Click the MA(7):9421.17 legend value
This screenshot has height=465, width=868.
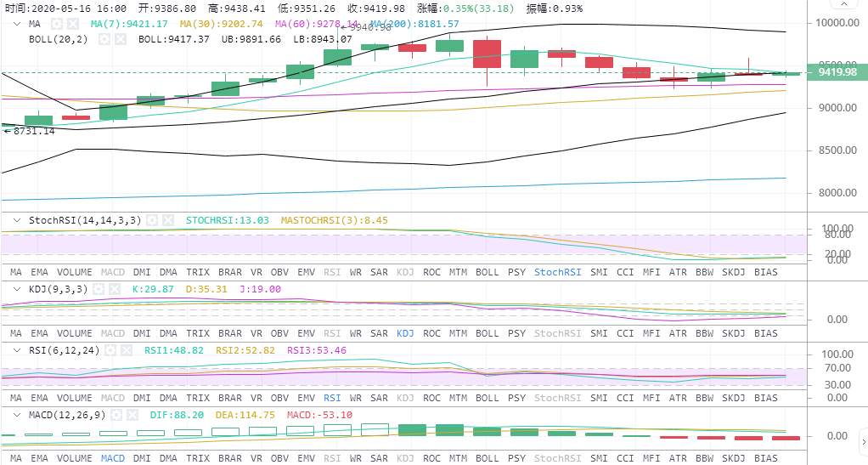click(x=129, y=25)
